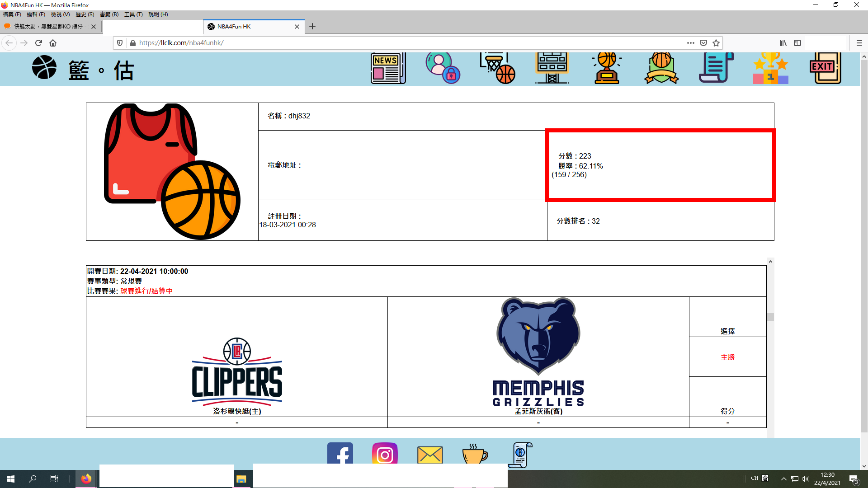Click the 主勝 selection link

click(727, 357)
